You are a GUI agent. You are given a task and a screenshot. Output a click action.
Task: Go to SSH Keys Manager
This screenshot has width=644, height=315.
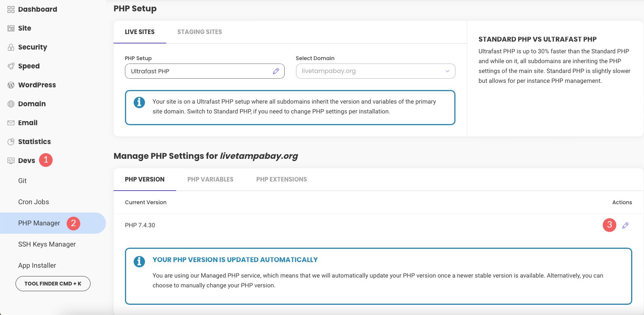click(47, 244)
